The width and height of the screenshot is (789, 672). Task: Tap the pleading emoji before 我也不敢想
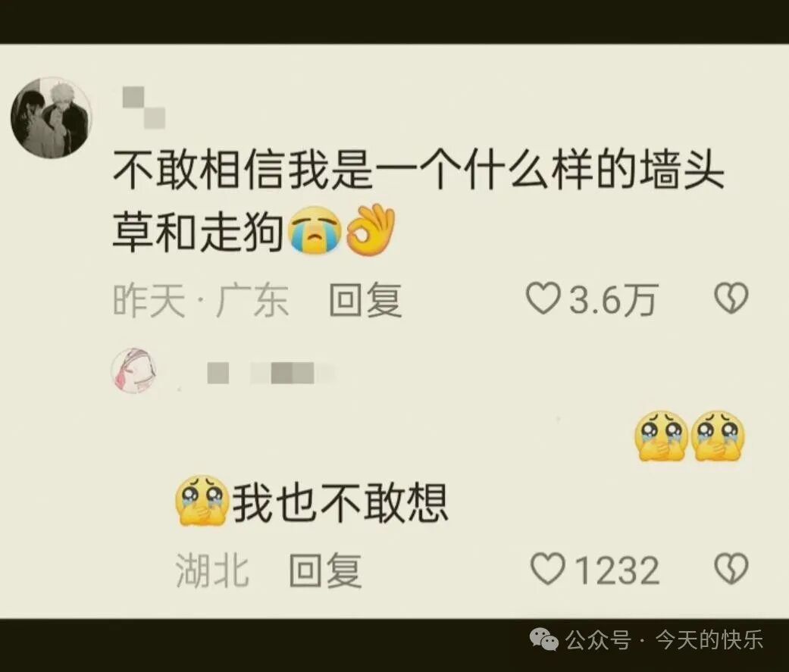(202, 501)
